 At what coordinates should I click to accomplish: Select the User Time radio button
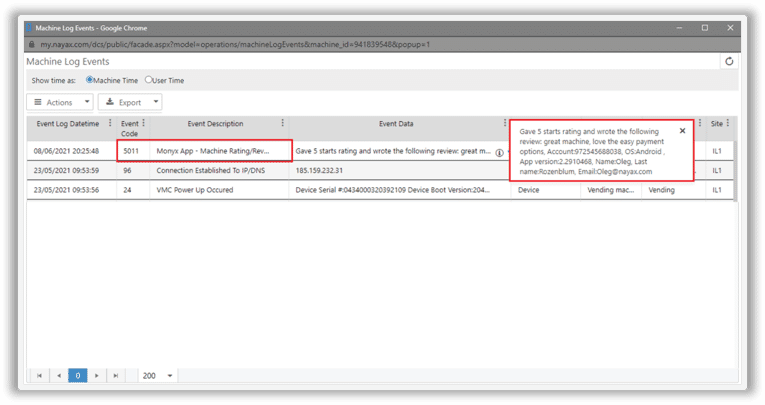click(148, 80)
